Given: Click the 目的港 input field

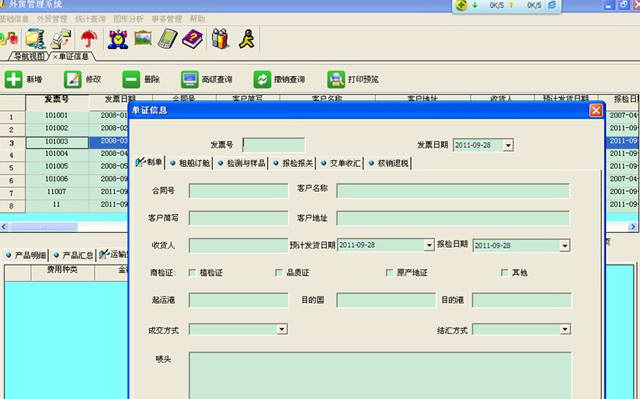Looking at the screenshot, I should click(x=522, y=300).
